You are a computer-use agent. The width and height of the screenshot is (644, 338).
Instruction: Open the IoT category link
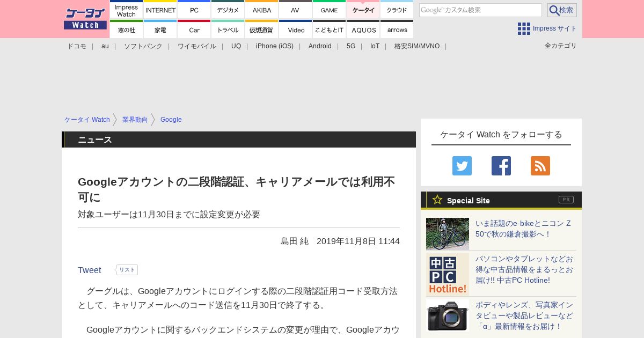375,46
